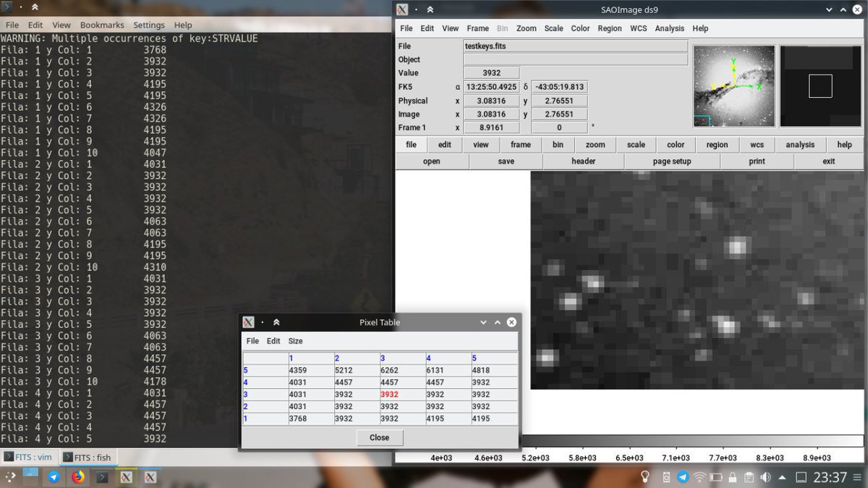Screen dimensions: 868x488
Task: Open the WCS menu in ds9
Action: pos(639,28)
